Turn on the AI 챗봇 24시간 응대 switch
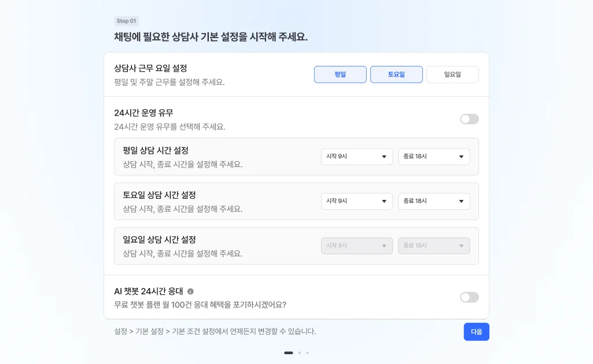This screenshot has height=364, width=593. 469,296
